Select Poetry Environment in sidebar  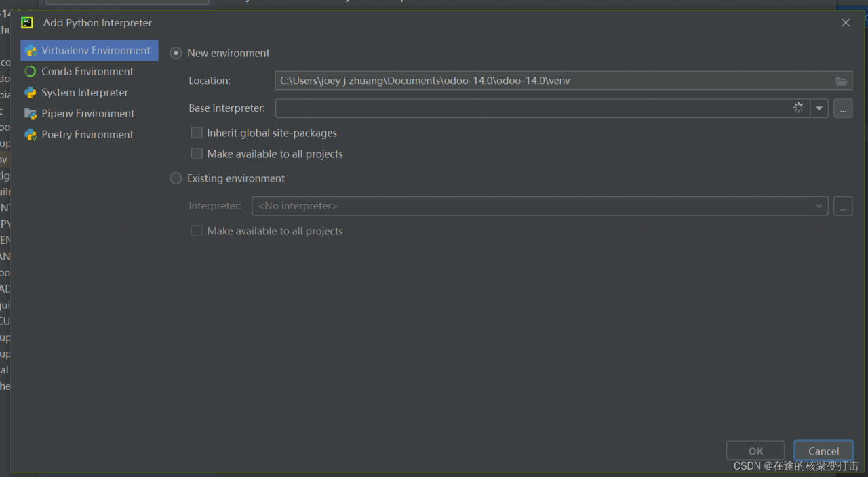[89, 134]
